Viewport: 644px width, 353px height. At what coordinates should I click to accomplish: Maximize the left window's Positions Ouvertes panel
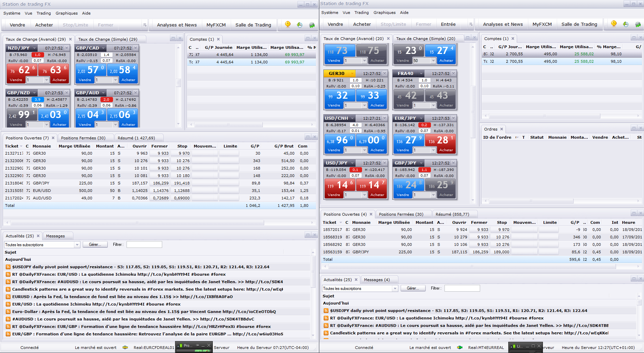[308, 137]
